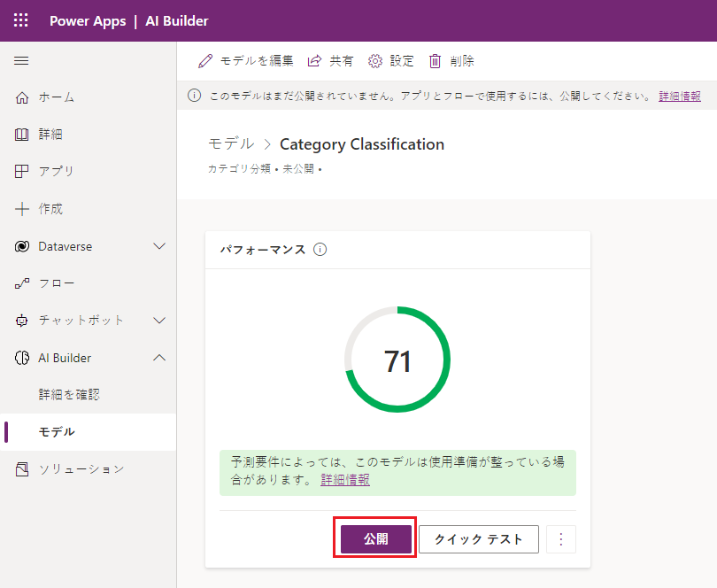The width and height of the screenshot is (717, 588).
Task: Open 詳細情報 link in the green message
Action: click(345, 480)
